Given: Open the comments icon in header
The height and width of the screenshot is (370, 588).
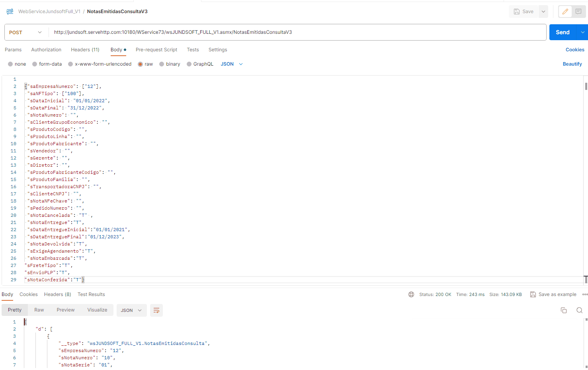Looking at the screenshot, I should tap(578, 12).
